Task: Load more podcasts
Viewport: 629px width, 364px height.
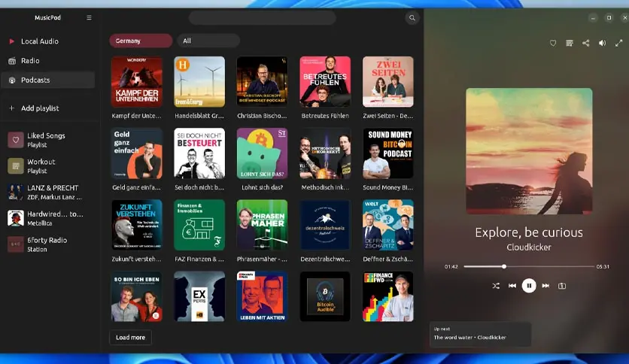Action: coord(130,338)
